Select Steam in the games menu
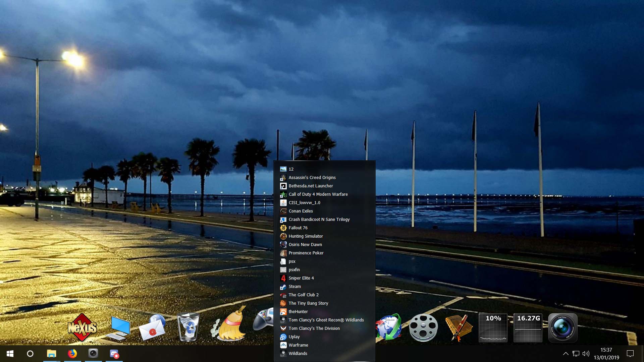644x362 pixels. click(x=294, y=287)
